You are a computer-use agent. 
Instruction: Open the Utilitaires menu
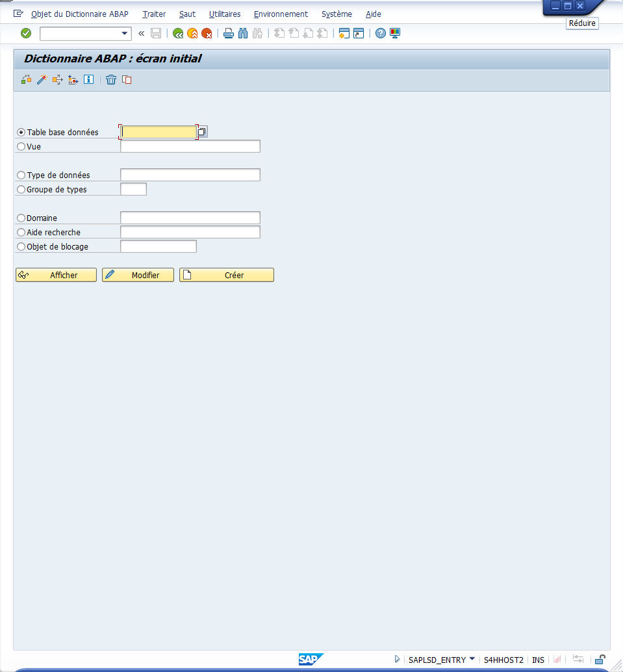point(225,14)
